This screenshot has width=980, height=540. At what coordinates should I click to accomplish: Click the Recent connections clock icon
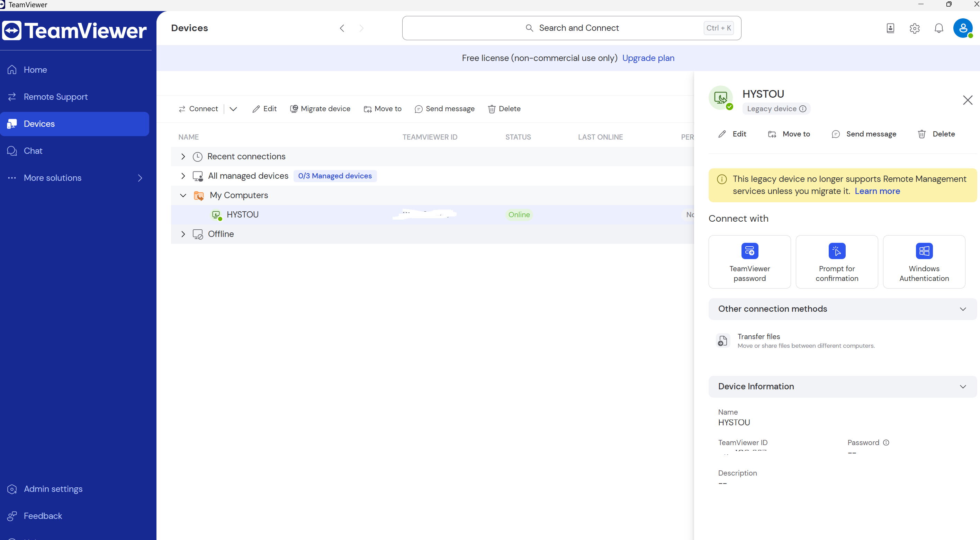tap(197, 157)
